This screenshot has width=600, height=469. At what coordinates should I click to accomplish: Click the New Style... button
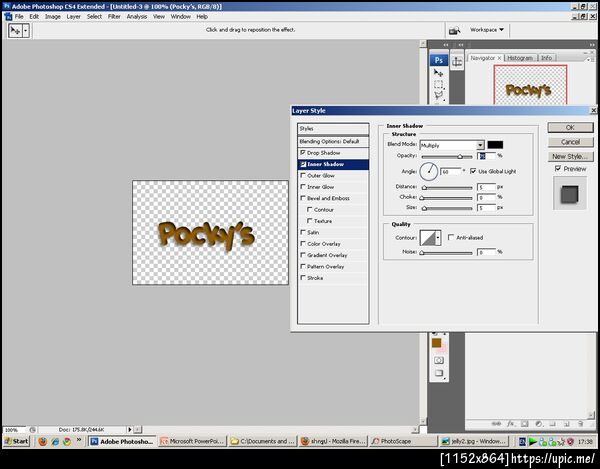click(x=571, y=156)
